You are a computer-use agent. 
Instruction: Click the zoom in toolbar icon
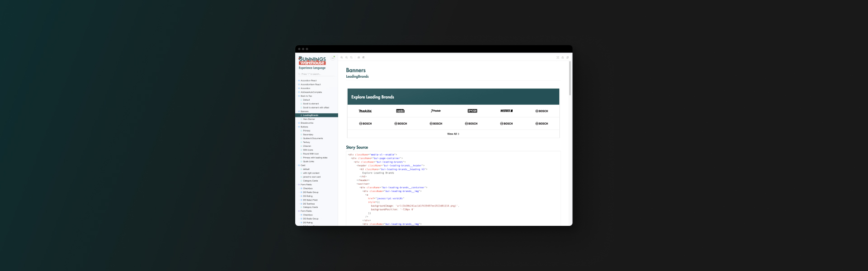[342, 57]
